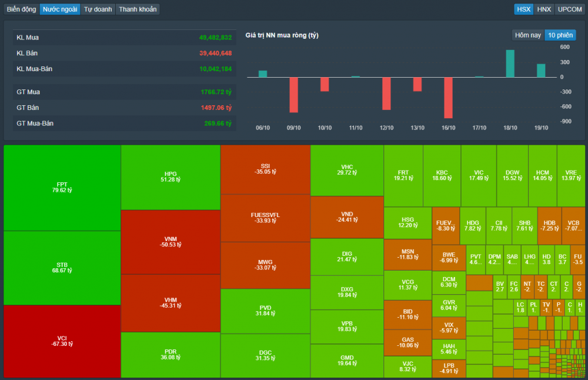The width and height of the screenshot is (588, 380).
Task: Click the KL Bán value 39,440,648
Action: 215,54
